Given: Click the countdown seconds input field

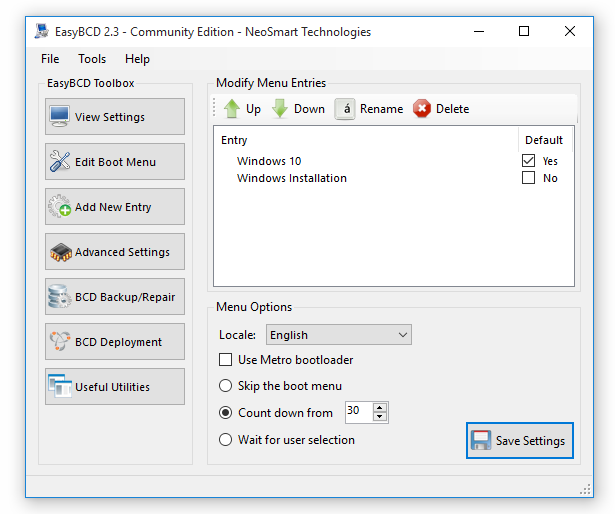Looking at the screenshot, I should pyautogui.click(x=359, y=412).
